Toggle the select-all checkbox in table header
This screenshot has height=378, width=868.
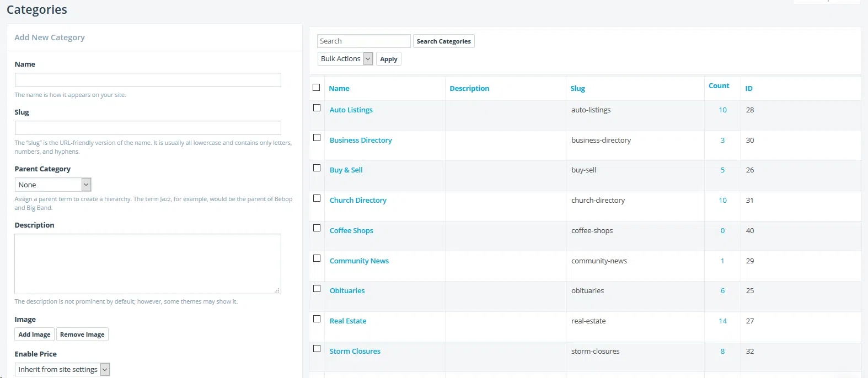tap(316, 88)
